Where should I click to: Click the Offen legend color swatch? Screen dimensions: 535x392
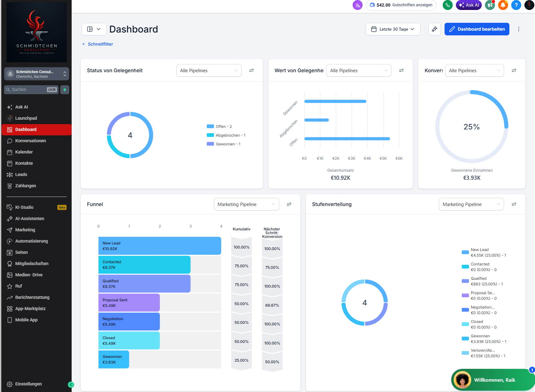(210, 127)
